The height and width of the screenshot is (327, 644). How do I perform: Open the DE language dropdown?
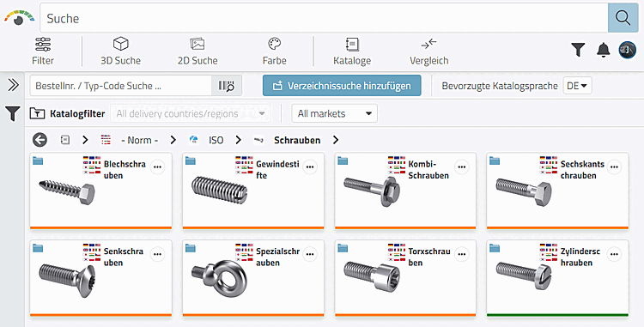coord(577,86)
